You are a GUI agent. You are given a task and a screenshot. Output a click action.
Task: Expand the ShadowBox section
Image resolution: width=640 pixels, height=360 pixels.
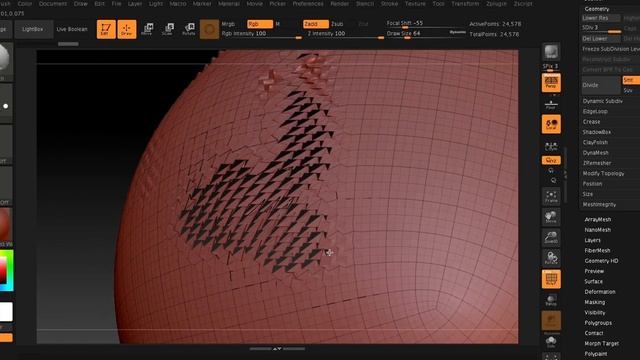597,132
